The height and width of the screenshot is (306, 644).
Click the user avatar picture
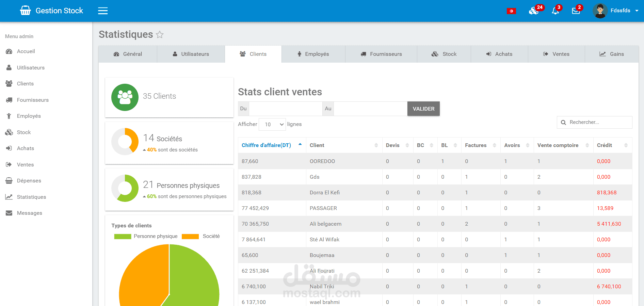click(x=600, y=11)
